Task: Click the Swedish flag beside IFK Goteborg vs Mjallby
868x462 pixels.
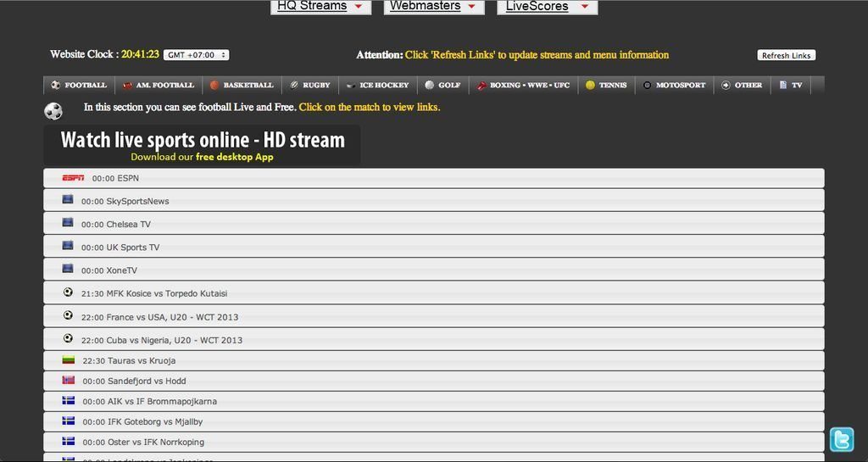Action: coord(68,421)
